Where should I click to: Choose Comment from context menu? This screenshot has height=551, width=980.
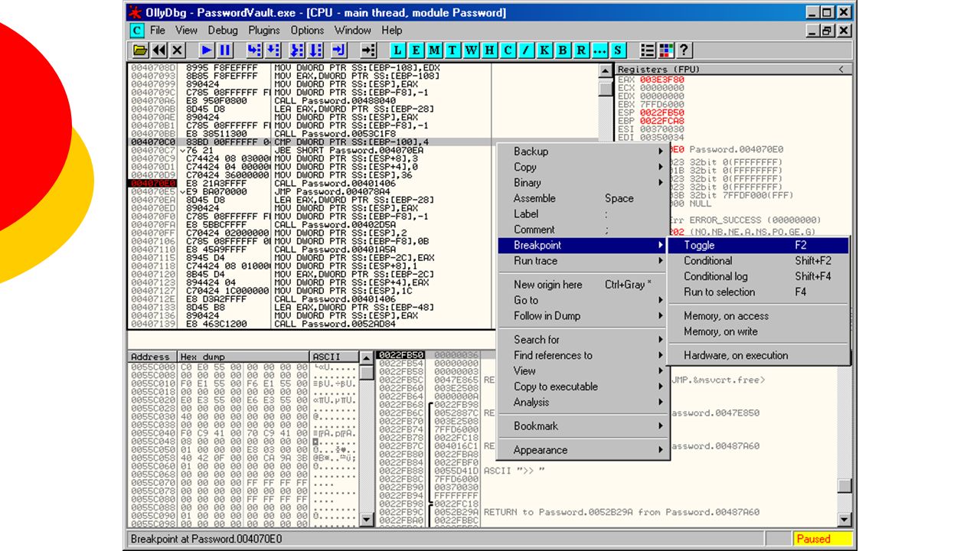[583, 230]
